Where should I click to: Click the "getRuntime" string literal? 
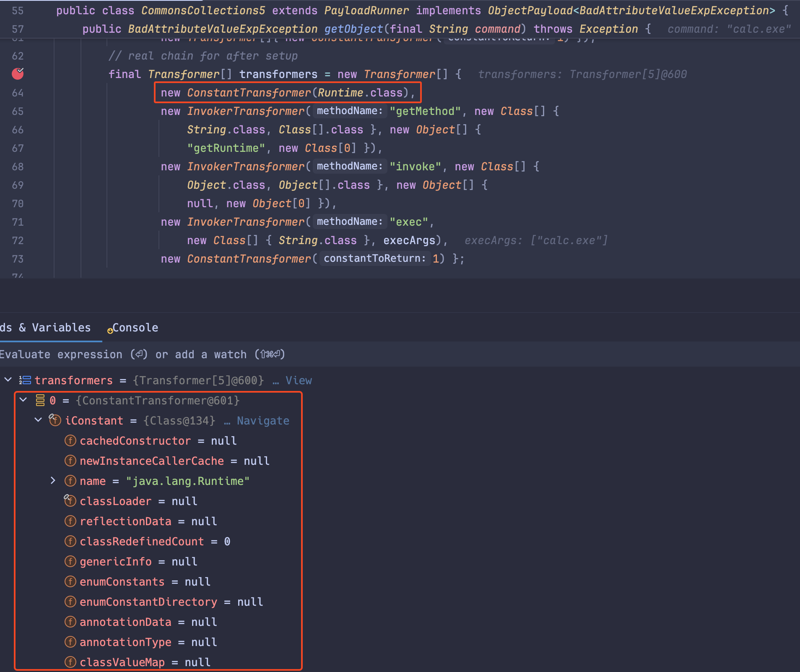pos(226,148)
